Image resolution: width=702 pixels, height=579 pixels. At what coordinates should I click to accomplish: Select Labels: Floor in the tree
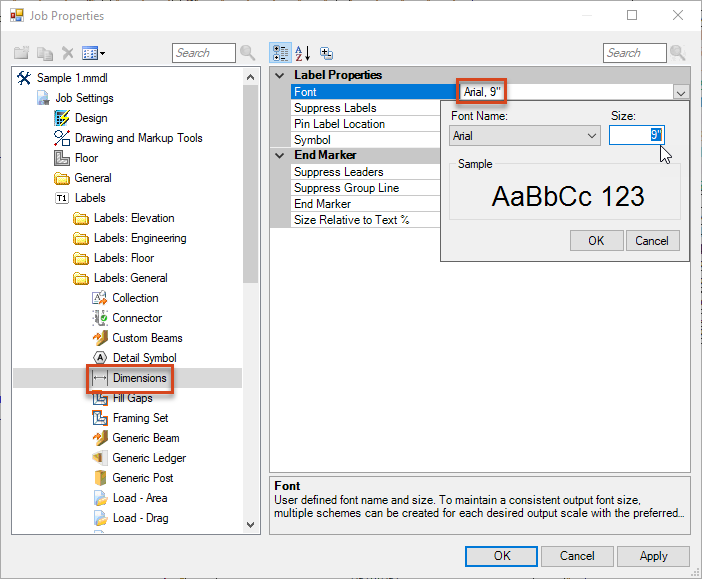tap(124, 258)
